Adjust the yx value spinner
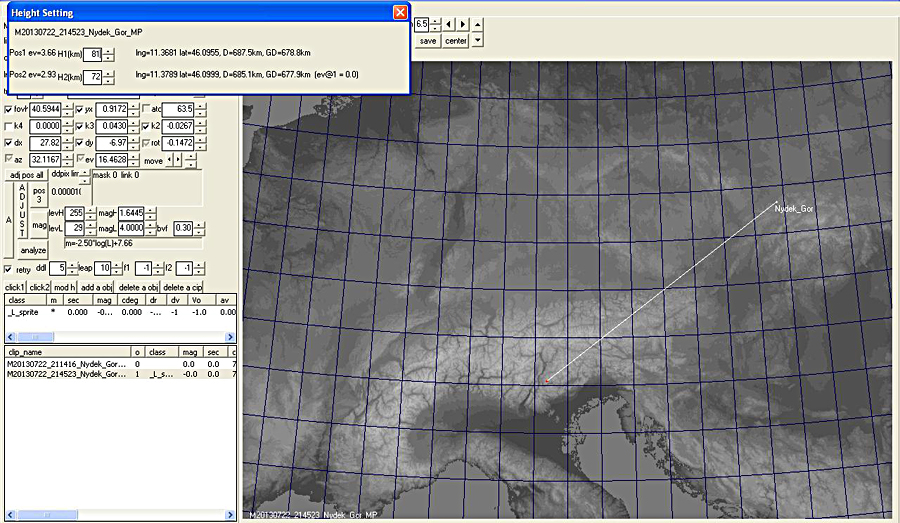 coord(134,109)
